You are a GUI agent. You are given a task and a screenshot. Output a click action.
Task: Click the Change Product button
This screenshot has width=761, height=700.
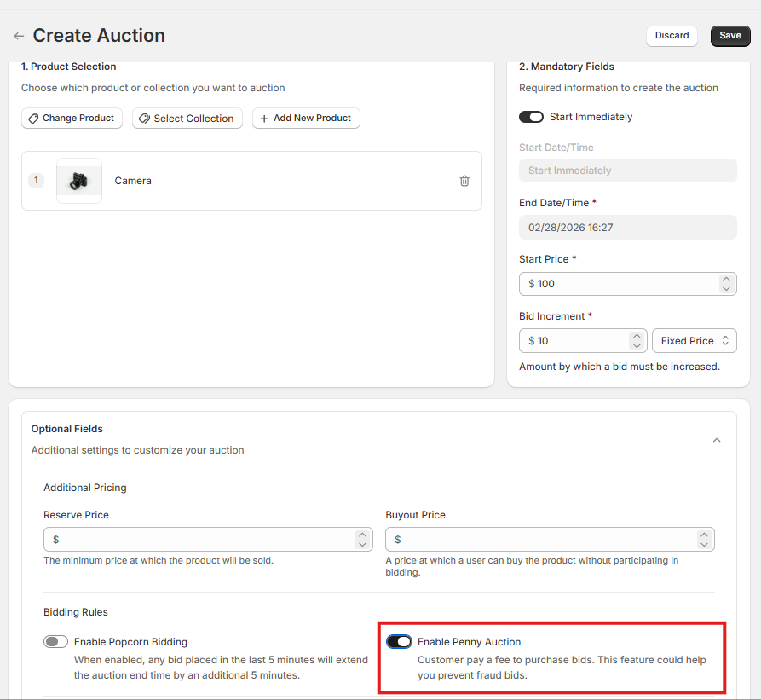coord(72,119)
